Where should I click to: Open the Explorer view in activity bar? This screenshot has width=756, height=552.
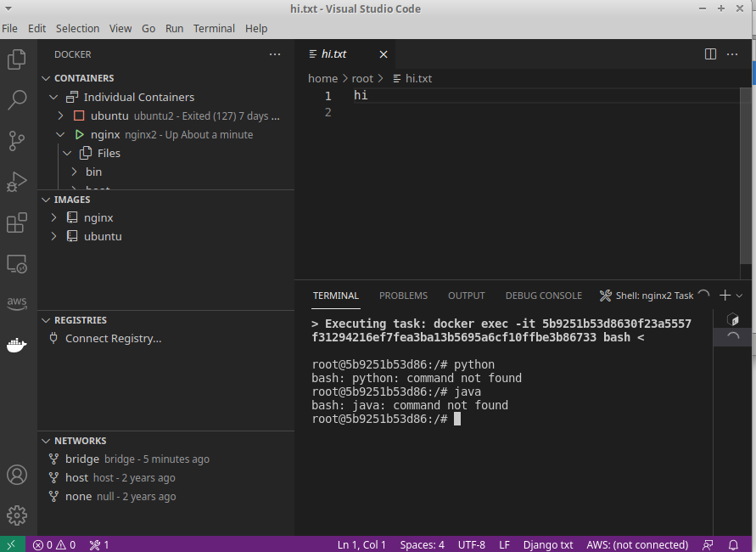pyautogui.click(x=17, y=59)
